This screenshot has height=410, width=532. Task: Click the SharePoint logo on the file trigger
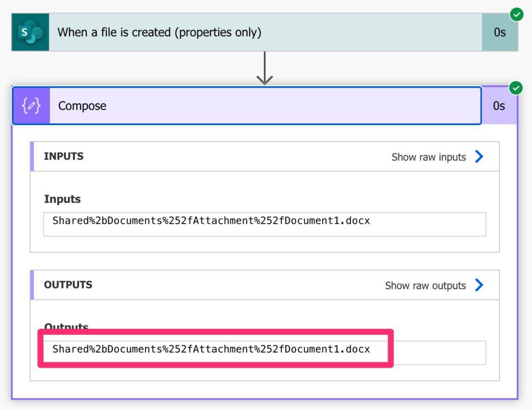(31, 32)
